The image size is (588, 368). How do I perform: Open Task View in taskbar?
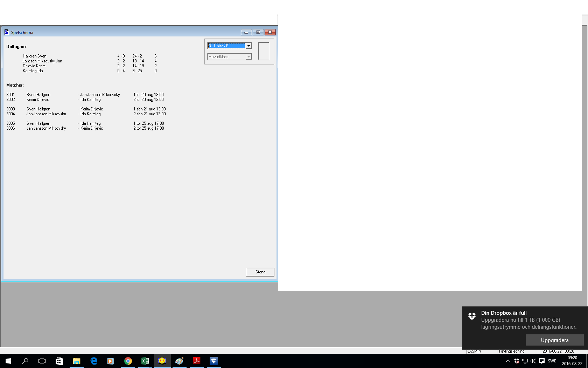(42, 361)
